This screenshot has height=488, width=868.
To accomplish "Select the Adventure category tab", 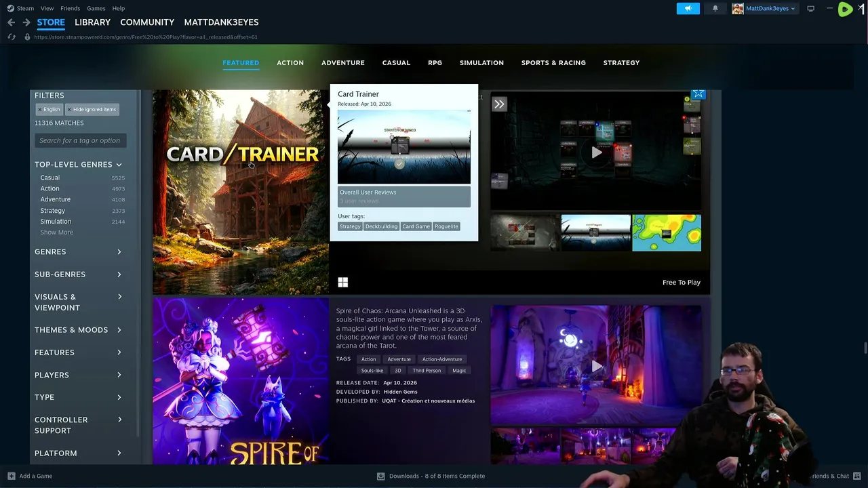I will tap(343, 62).
